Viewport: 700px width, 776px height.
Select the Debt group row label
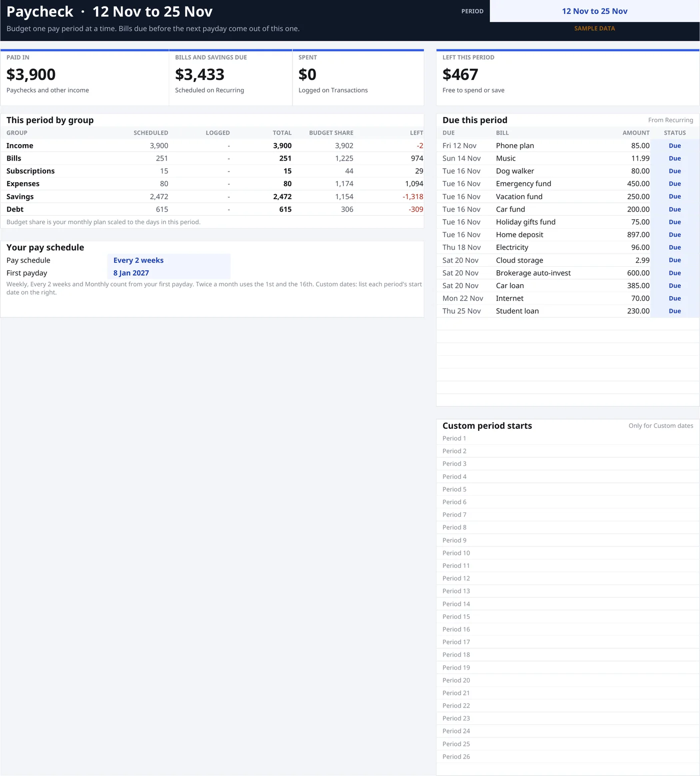[x=15, y=209]
